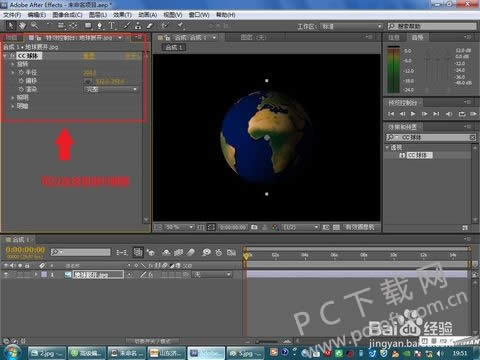Open the File menu

(x=12, y=15)
